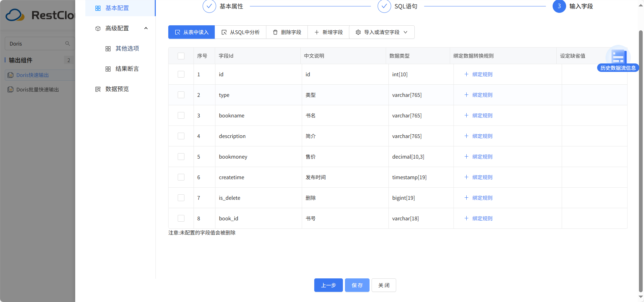
Task: Check the checkbox for the bookname row
Action: coord(181,115)
